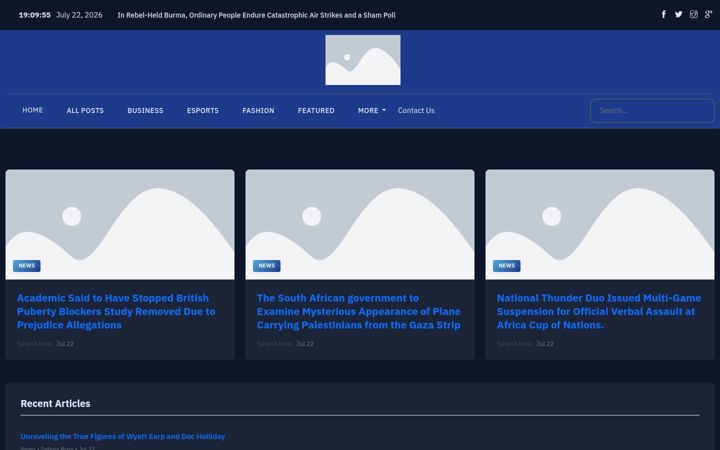Click the Rebel-Held Burma ticker headline
The width and height of the screenshot is (720, 450).
tap(256, 15)
